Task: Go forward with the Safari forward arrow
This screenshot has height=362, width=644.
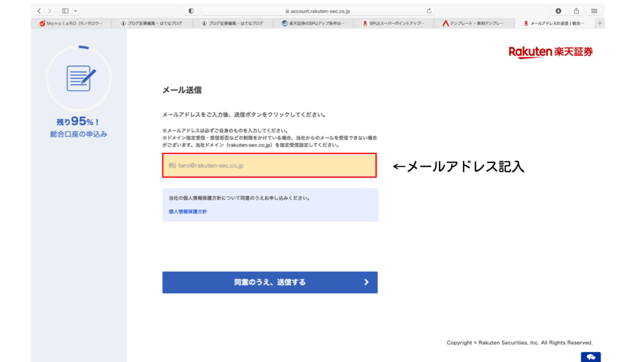Action: click(x=49, y=11)
